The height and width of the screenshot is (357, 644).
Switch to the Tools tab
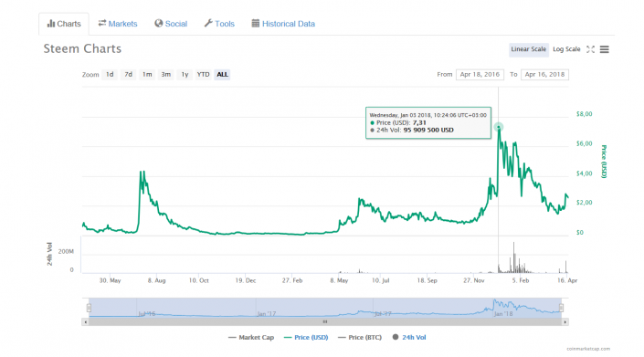pos(219,24)
